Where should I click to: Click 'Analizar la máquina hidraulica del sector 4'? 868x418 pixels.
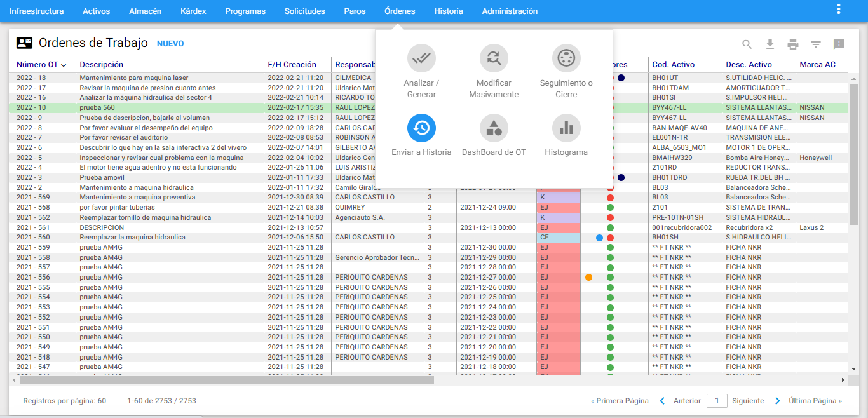(146, 98)
